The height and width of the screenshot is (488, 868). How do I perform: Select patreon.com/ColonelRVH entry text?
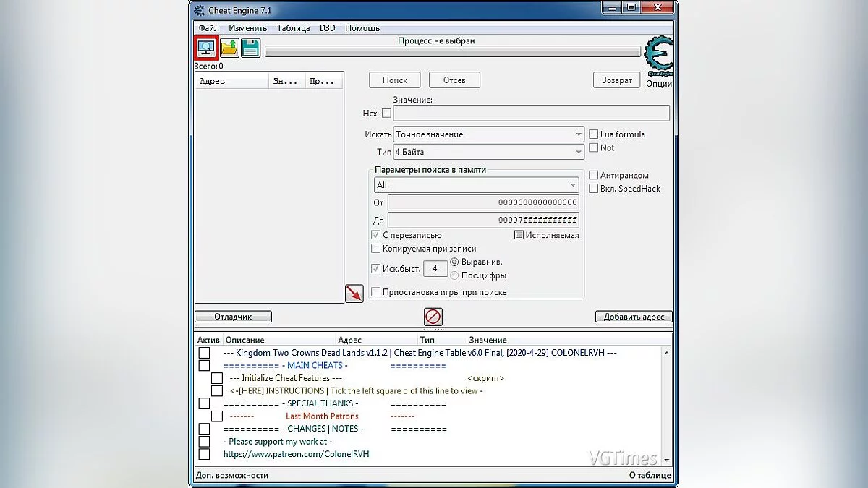pyautogui.click(x=296, y=454)
